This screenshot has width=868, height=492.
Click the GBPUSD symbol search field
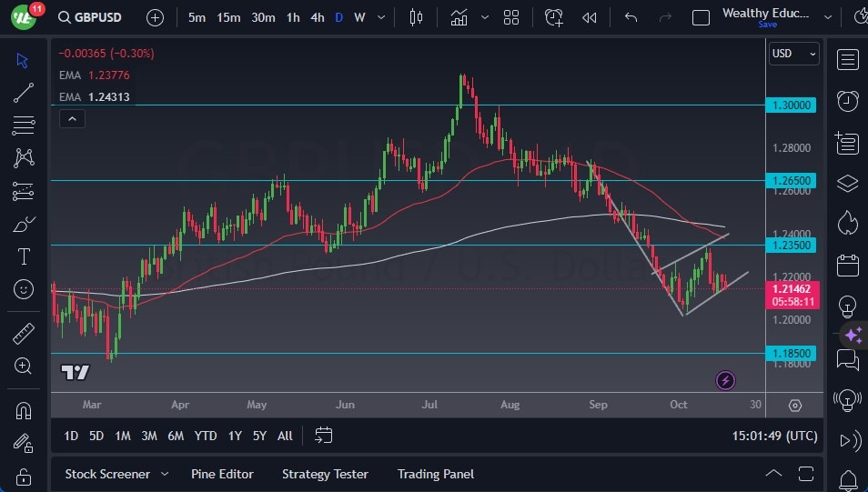click(x=96, y=17)
